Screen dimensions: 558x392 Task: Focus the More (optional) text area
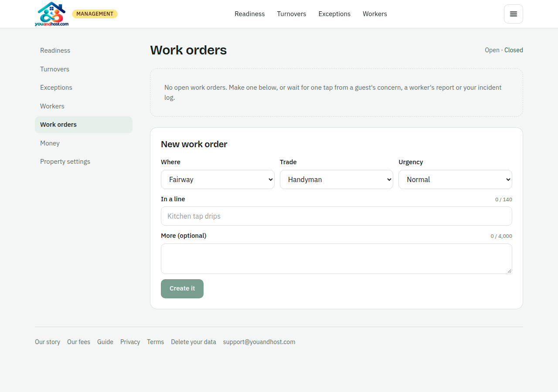(337, 259)
